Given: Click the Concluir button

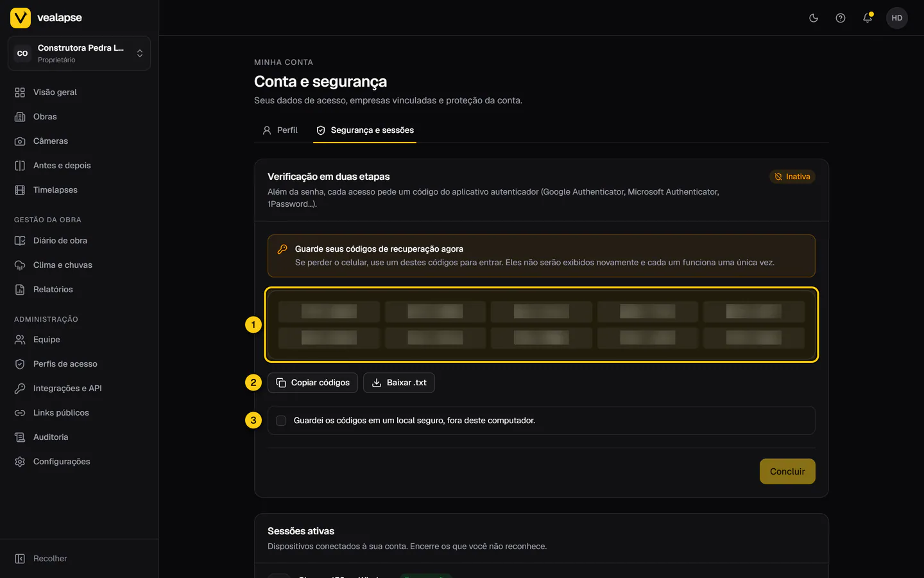Looking at the screenshot, I should [787, 471].
